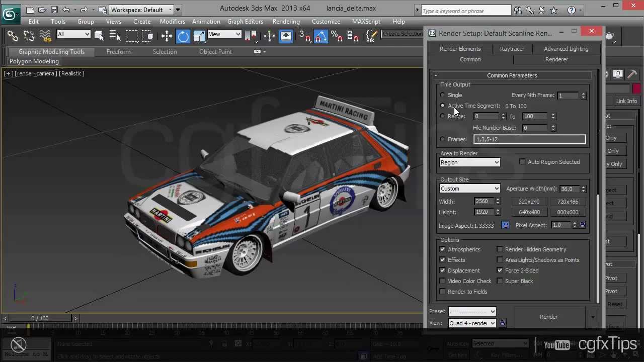Click the Link Info button
644x362 pixels.
[x=626, y=101]
